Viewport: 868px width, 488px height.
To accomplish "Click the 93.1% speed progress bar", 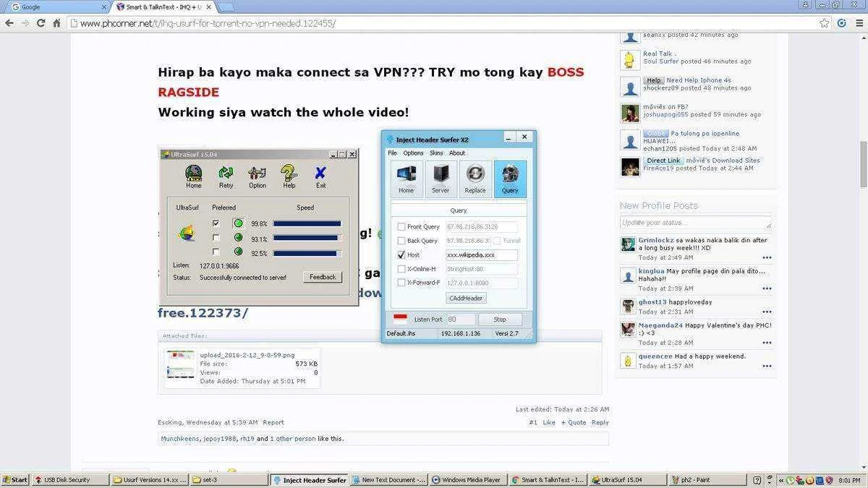I will tap(307, 238).
